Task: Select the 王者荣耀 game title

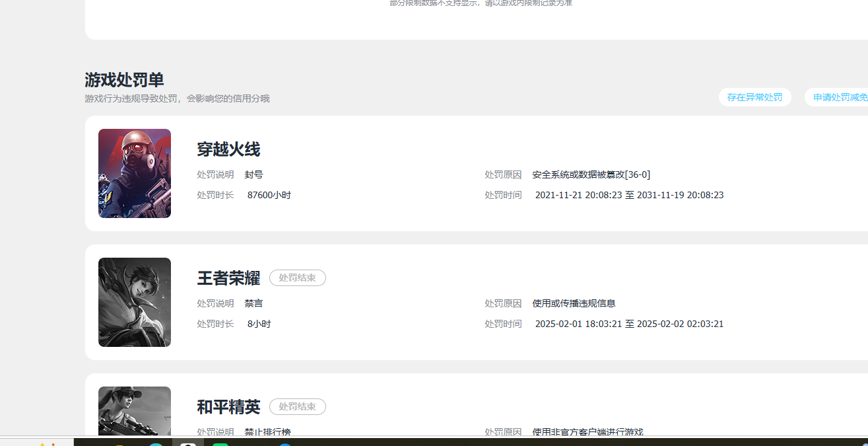Action: coord(228,278)
